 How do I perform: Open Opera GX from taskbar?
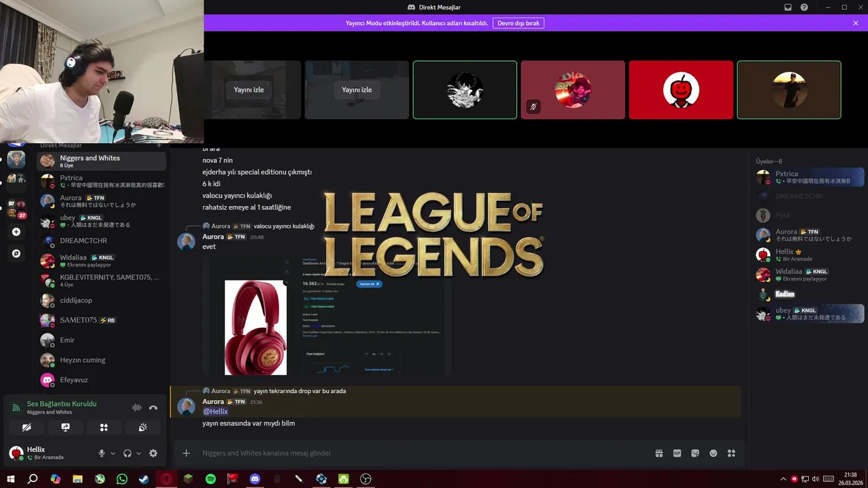[166, 479]
